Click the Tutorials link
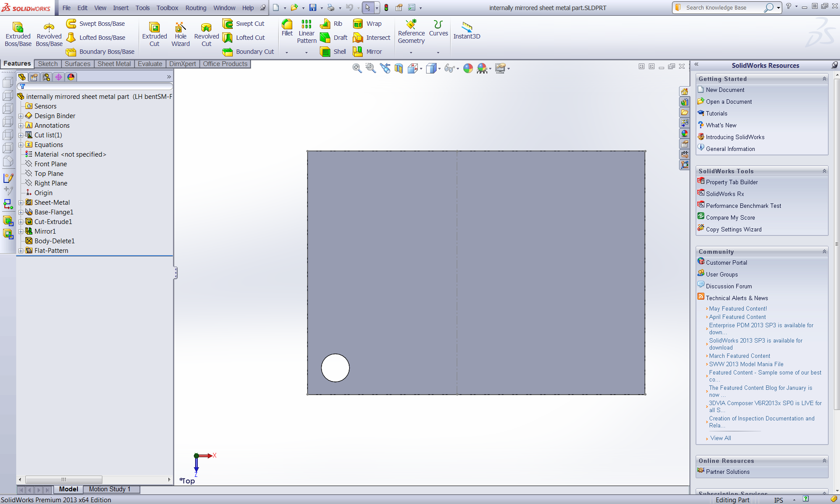This screenshot has height=504, width=840. (x=716, y=113)
